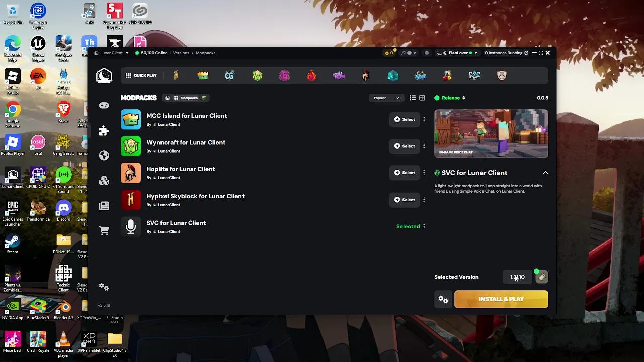This screenshot has width=644, height=362.
Task: Select the red flame server icon in quick play
Action: [x=311, y=75]
